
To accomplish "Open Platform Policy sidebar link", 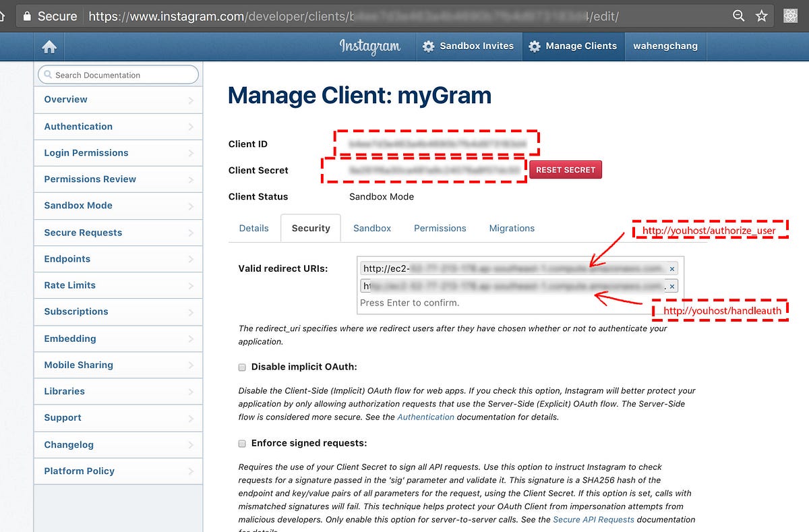I will (118, 471).
